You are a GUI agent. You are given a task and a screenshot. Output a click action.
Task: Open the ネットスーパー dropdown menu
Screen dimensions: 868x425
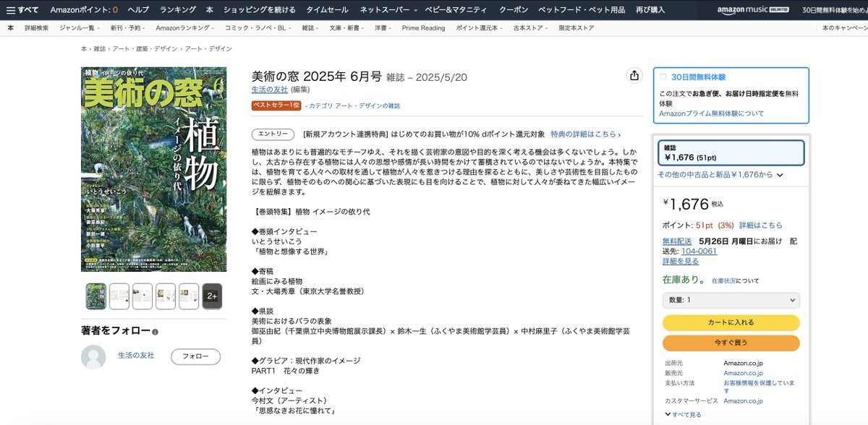coord(388,10)
